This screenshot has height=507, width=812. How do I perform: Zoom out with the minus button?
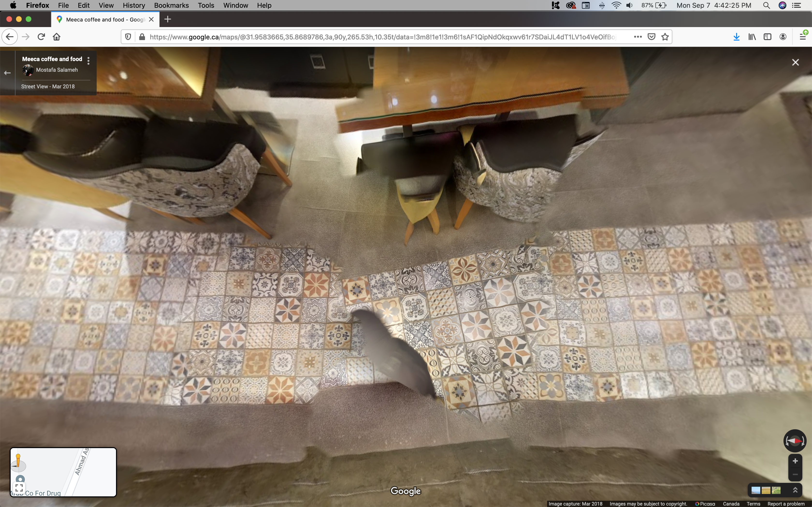795,474
